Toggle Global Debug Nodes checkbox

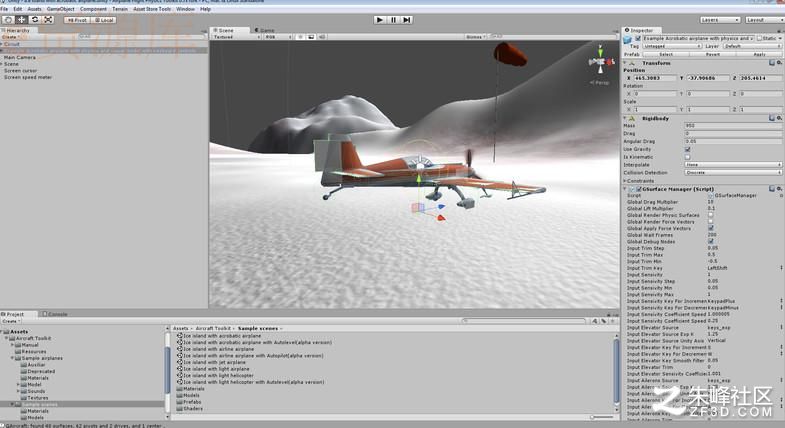click(710, 241)
